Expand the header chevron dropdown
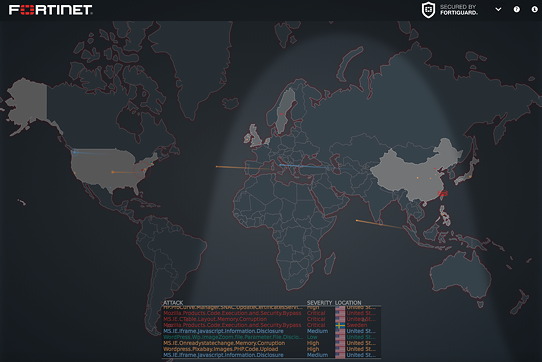542x362 pixels. [x=498, y=10]
